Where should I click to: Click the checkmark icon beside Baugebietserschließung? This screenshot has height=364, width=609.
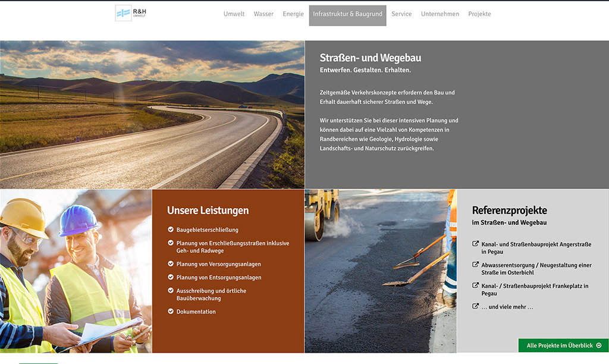(x=171, y=230)
